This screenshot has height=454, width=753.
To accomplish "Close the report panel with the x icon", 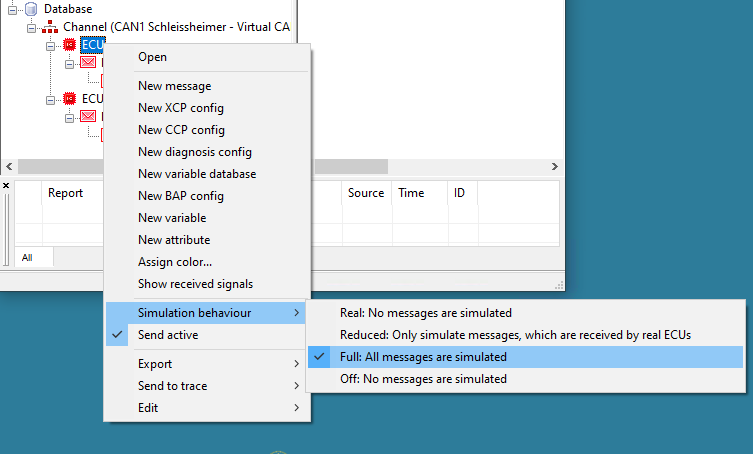I will pos(6,186).
